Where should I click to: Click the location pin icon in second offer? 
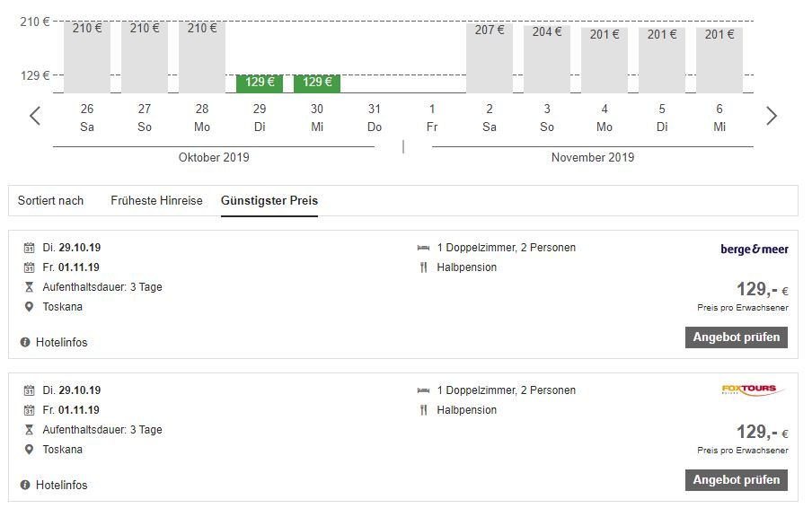point(29,450)
